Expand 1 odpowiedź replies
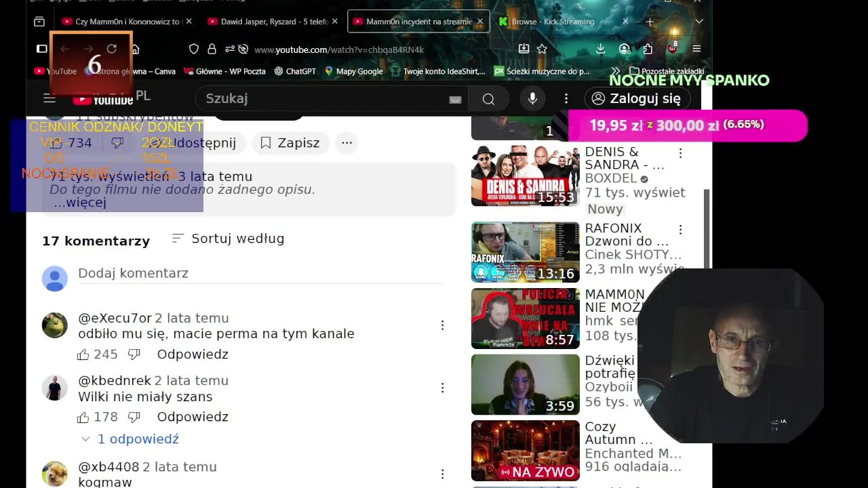 tap(130, 439)
